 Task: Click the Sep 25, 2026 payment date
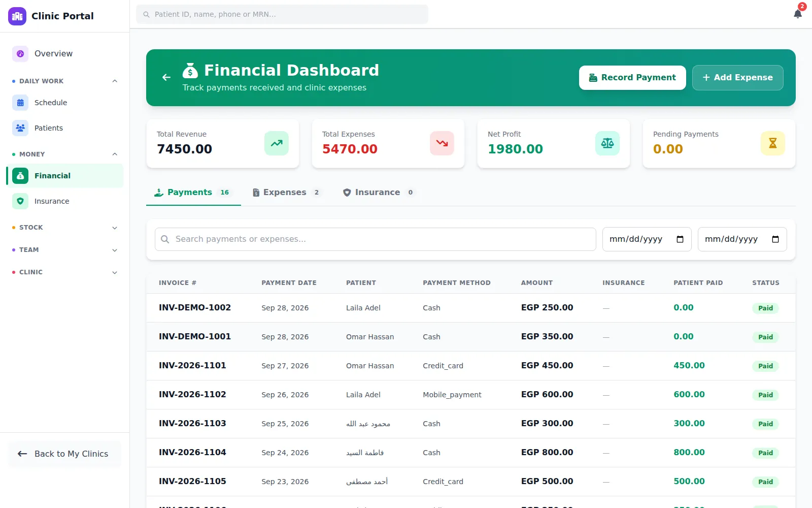[x=285, y=424]
